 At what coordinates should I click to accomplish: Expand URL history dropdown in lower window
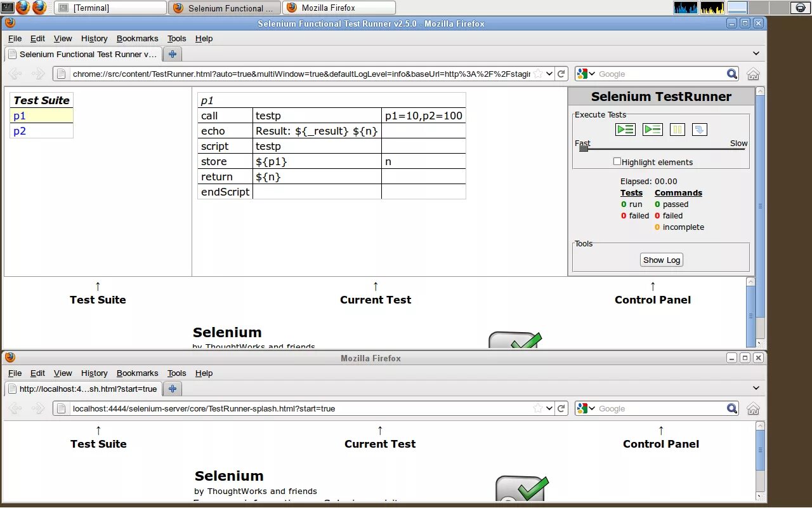click(549, 408)
